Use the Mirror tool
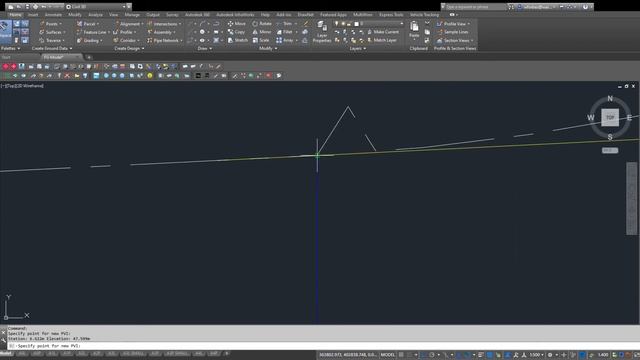Viewport: 640px width, 360px height. [x=262, y=32]
